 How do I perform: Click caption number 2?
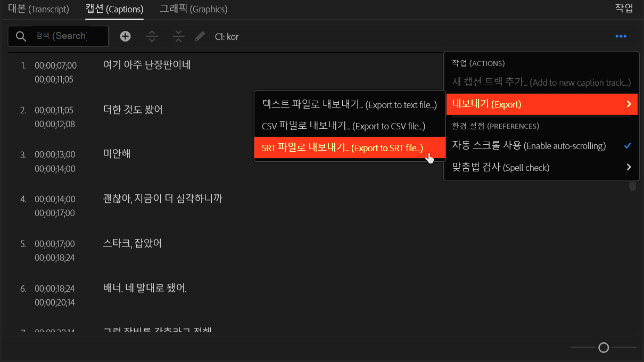click(x=23, y=110)
